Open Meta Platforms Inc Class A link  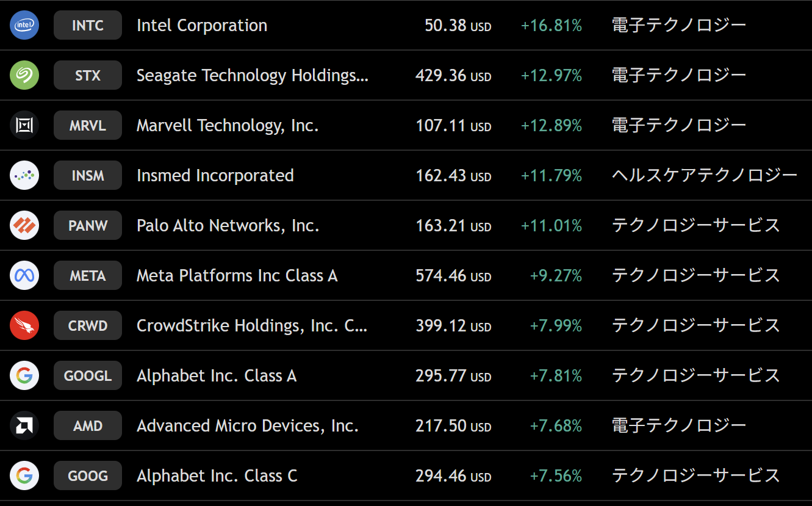[237, 276]
